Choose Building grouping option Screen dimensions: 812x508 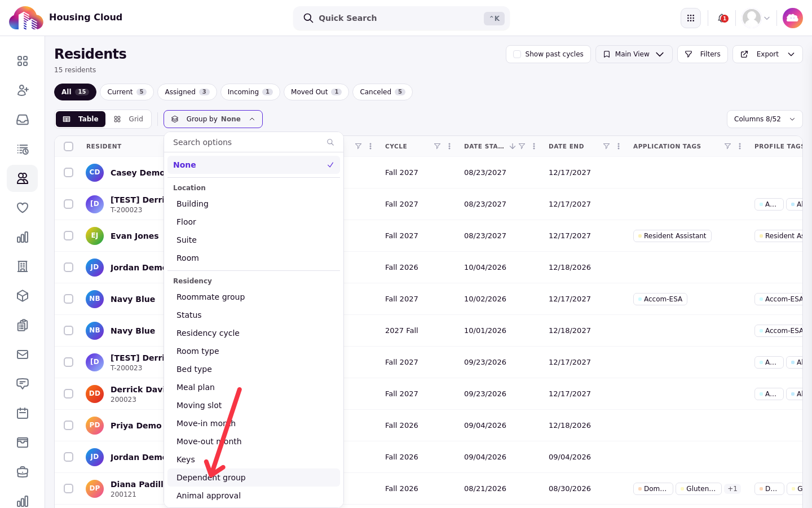(254, 204)
